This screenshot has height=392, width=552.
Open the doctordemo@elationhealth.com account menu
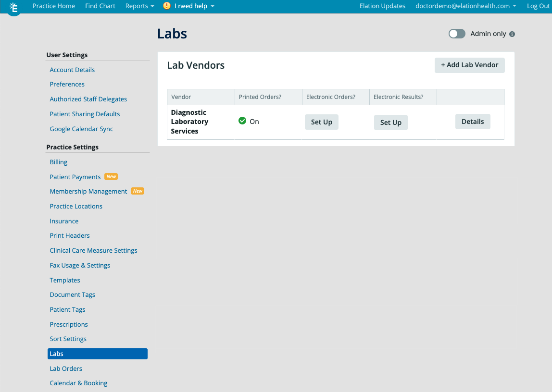466,6
